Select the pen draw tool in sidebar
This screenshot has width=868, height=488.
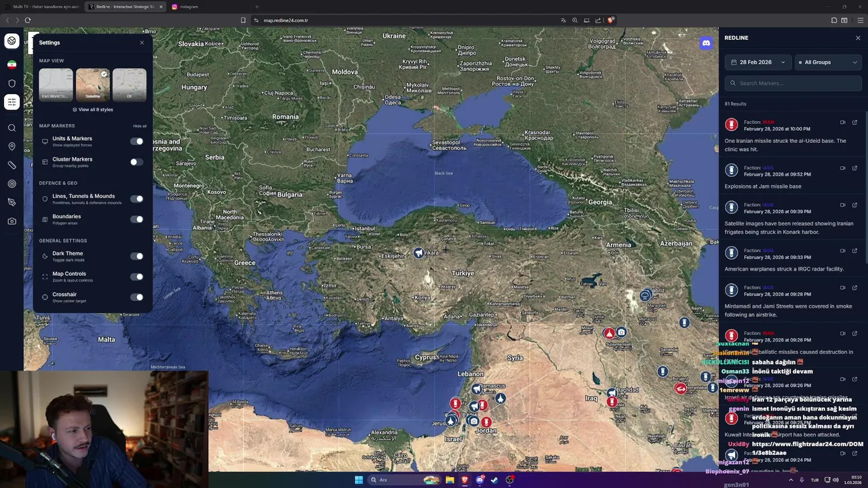coord(12,203)
